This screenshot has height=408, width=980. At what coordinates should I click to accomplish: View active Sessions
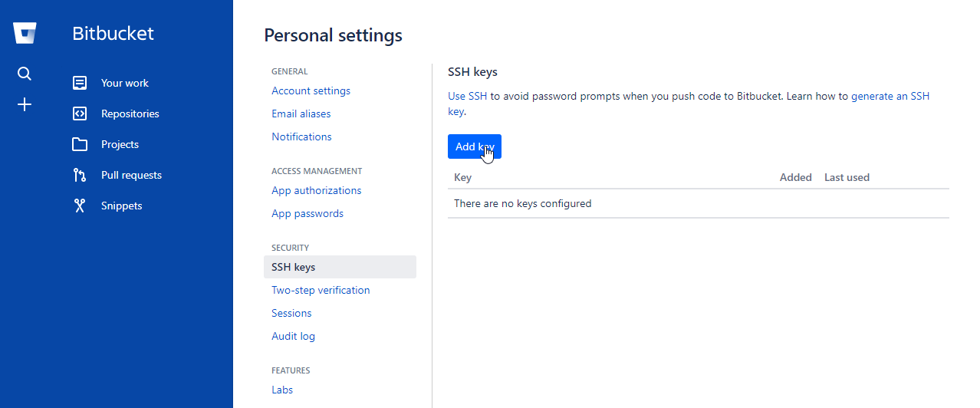click(x=291, y=313)
